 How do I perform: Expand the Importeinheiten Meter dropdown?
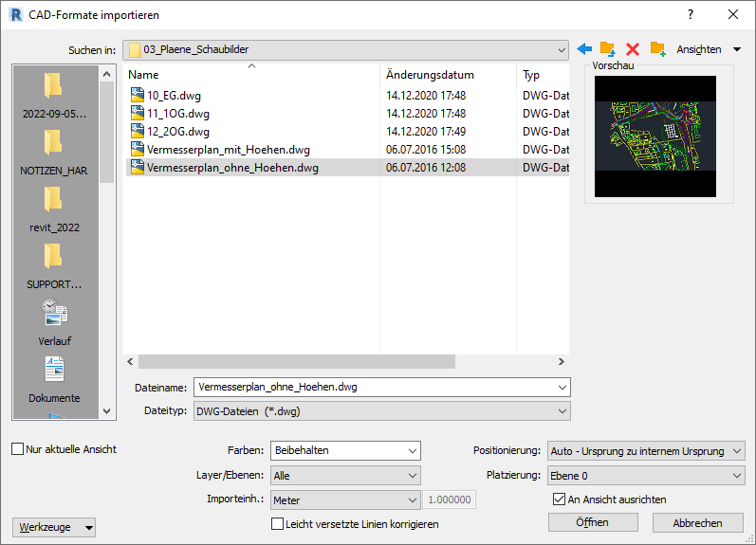tap(345, 500)
